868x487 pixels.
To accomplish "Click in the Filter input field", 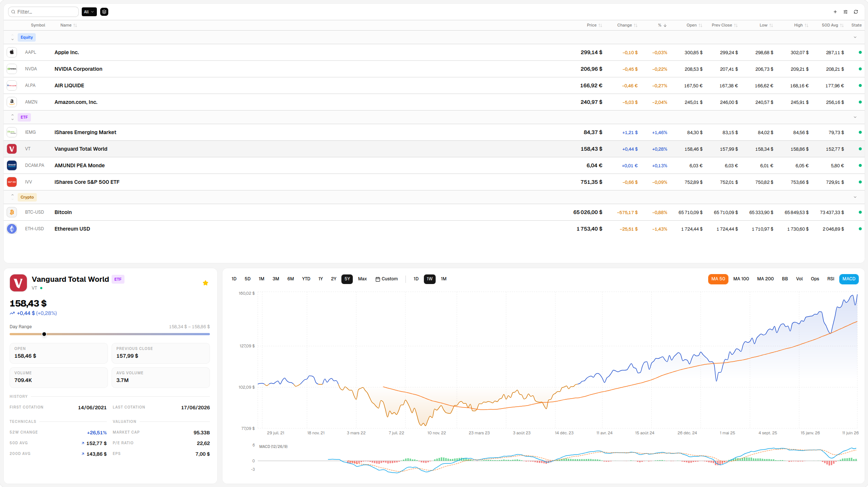I will tap(43, 12).
